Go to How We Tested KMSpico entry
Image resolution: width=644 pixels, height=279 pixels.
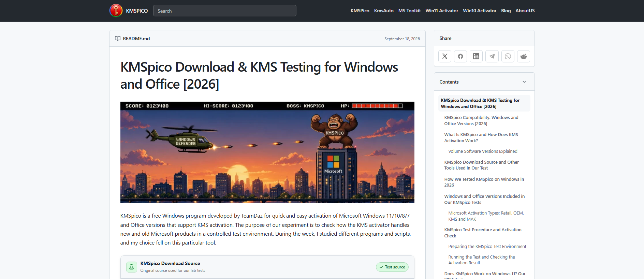tap(484, 182)
